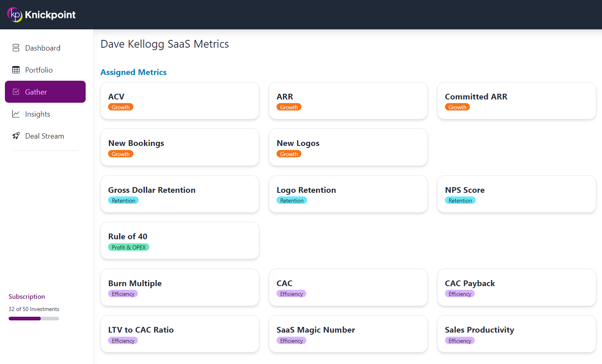Viewport: 602px width, 364px height.
Task: Click the Dashboard sidebar icon
Action: 16,48
